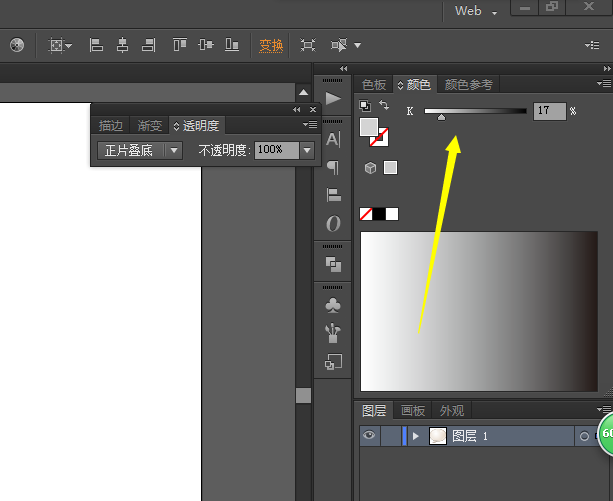
Task: Select the black color box
Action: click(379, 214)
